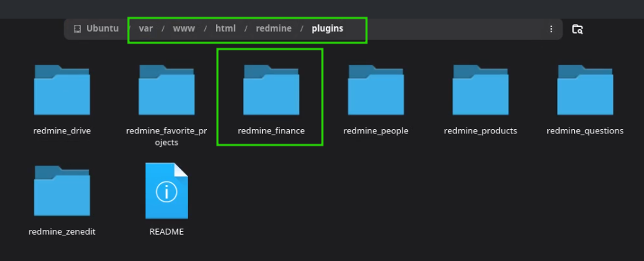Open the path bar three-dot menu
This screenshot has height=261, width=644.
click(552, 29)
